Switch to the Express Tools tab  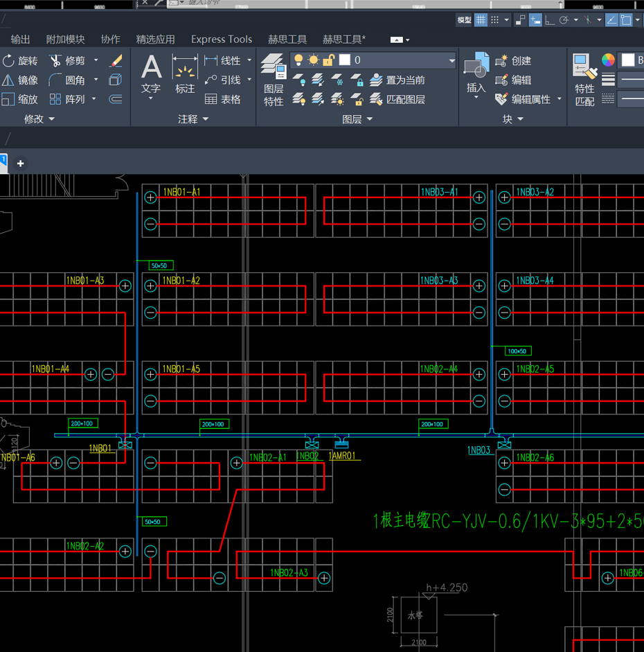click(x=222, y=39)
